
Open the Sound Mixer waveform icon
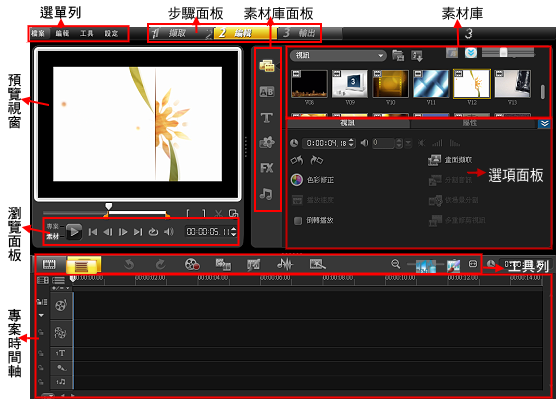click(285, 264)
